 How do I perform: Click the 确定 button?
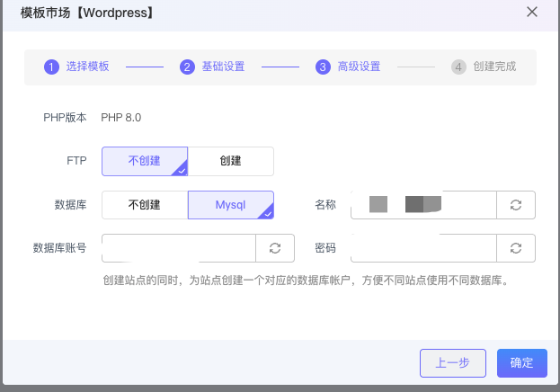(x=521, y=363)
